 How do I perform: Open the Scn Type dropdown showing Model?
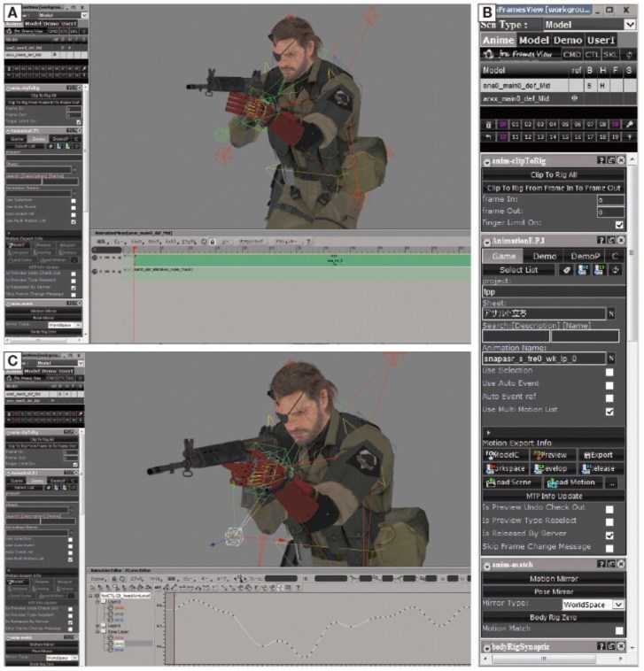tap(589, 25)
